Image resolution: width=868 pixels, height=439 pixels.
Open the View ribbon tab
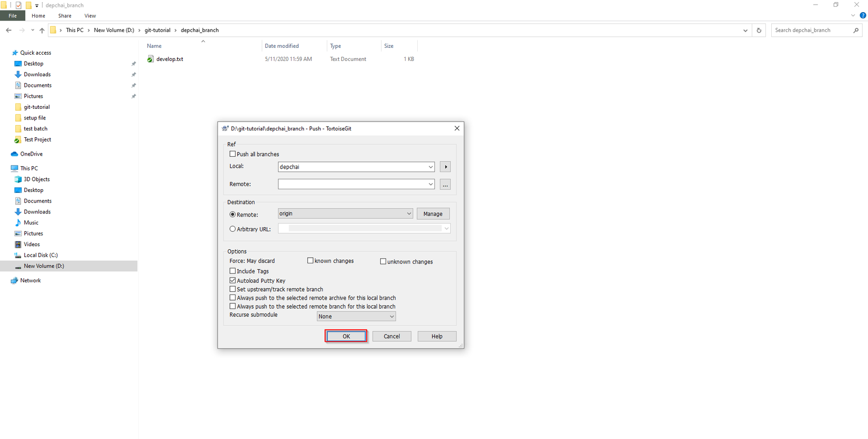coord(90,16)
